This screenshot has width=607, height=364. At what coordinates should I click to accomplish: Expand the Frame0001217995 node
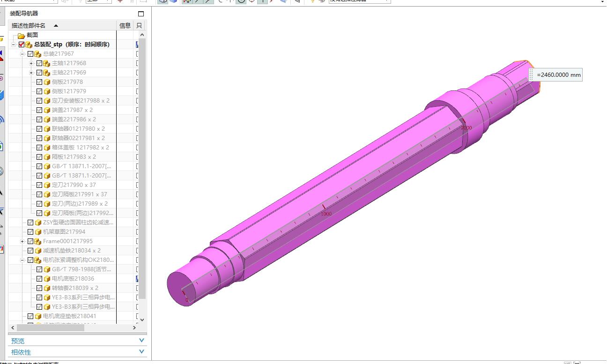click(x=22, y=241)
